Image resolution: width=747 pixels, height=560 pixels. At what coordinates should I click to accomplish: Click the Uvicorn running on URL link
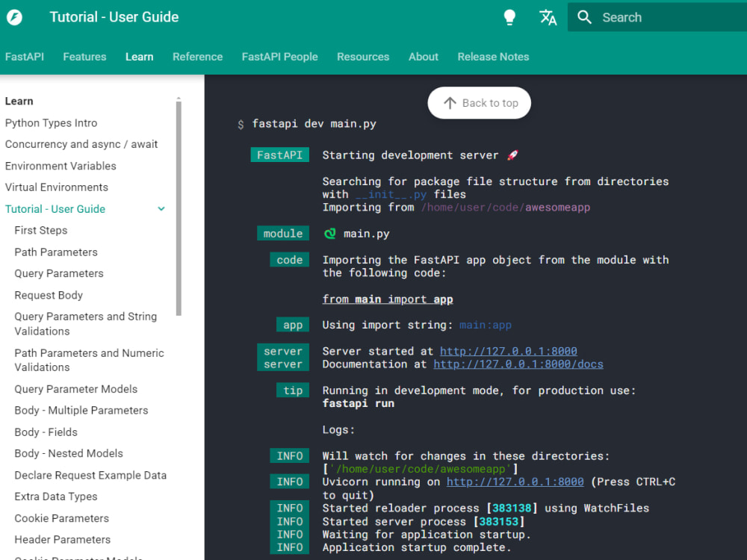tap(515, 482)
